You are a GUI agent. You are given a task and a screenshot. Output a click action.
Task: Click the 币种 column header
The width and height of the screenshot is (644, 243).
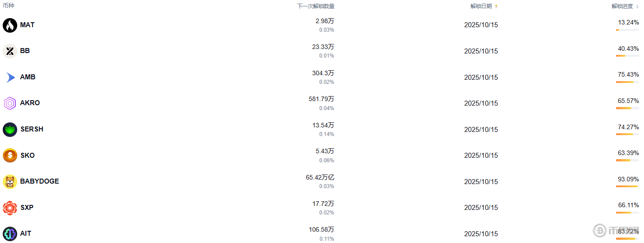[9, 6]
